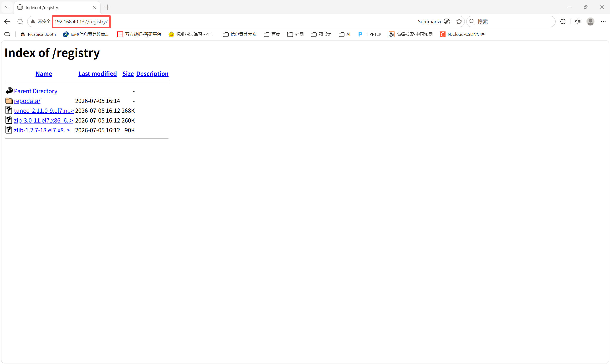
Task: Click the unknown-file icon beside zlib package
Action: coord(9,130)
